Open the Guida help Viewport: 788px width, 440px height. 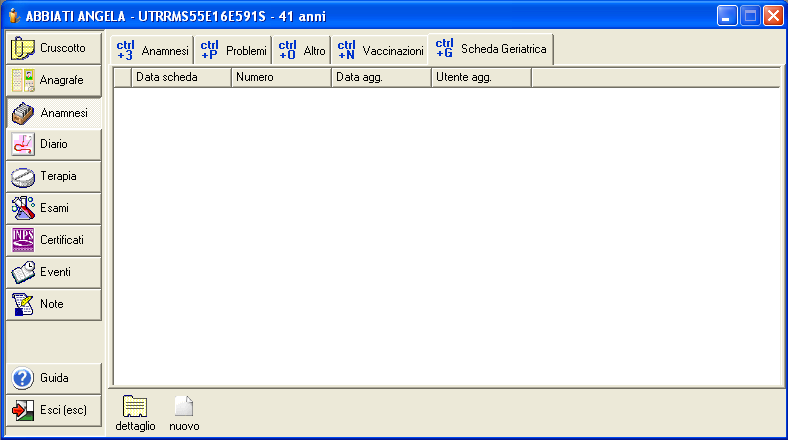point(54,378)
